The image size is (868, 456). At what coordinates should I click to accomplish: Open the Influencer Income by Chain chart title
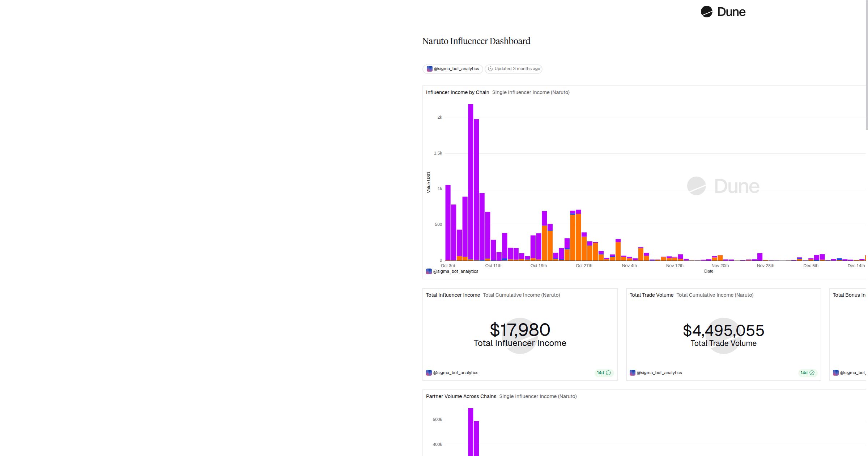458,92
